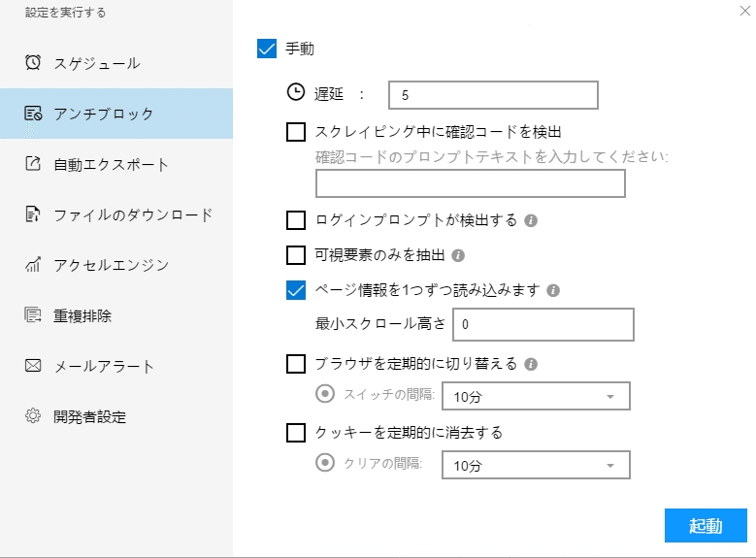756x558 pixels.
Task: Open the スイッチの間隔 dropdown
Action: 535,396
